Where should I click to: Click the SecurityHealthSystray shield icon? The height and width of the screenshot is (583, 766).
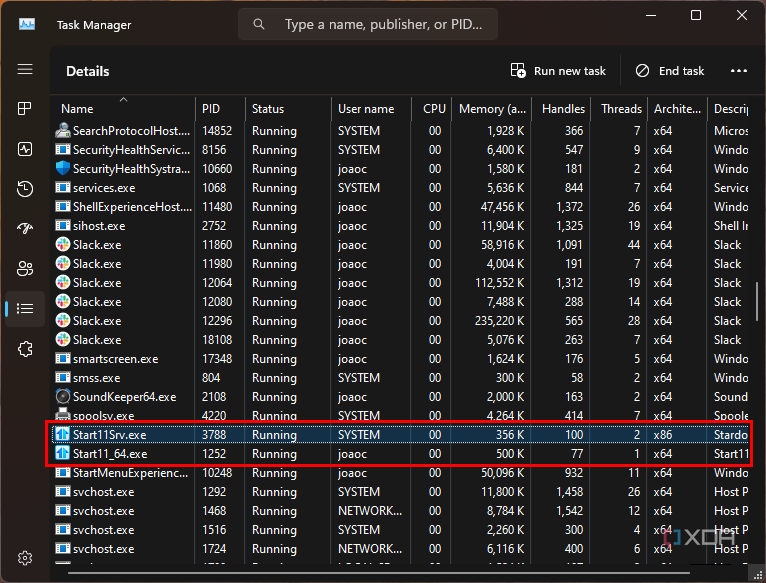click(63, 169)
